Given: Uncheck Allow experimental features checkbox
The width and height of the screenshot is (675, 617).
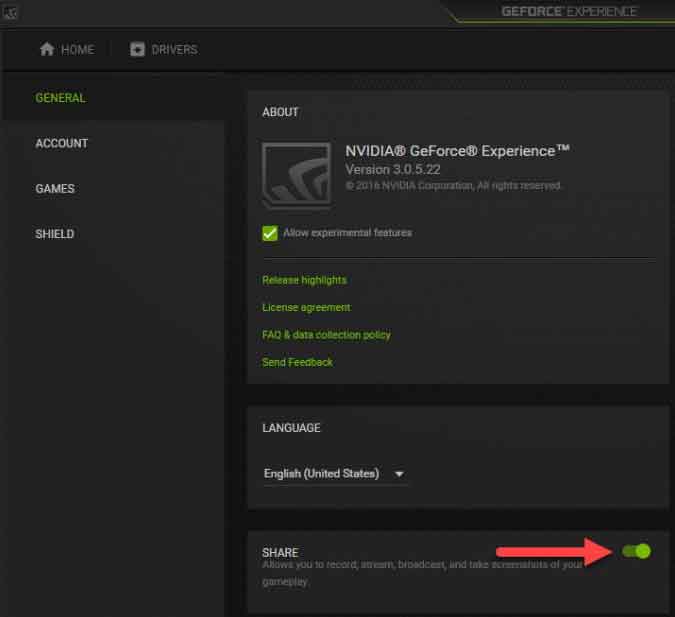Looking at the screenshot, I should pyautogui.click(x=270, y=233).
